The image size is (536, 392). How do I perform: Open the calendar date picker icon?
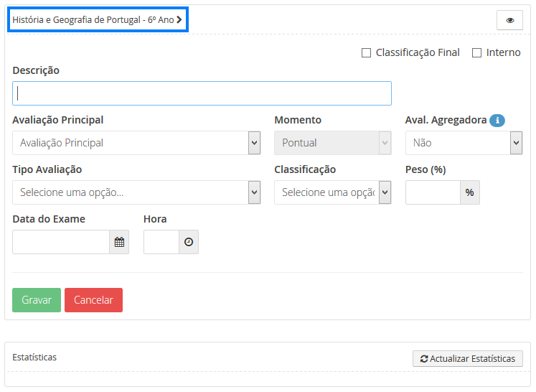(119, 243)
